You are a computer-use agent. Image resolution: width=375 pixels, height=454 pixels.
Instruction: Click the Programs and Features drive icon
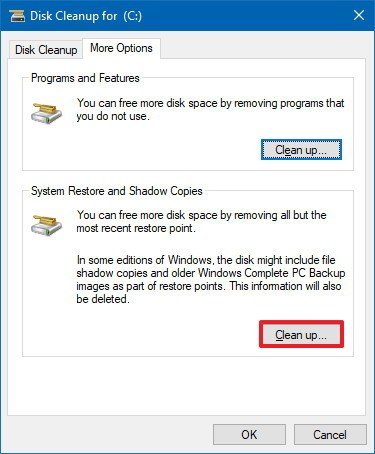point(47,113)
